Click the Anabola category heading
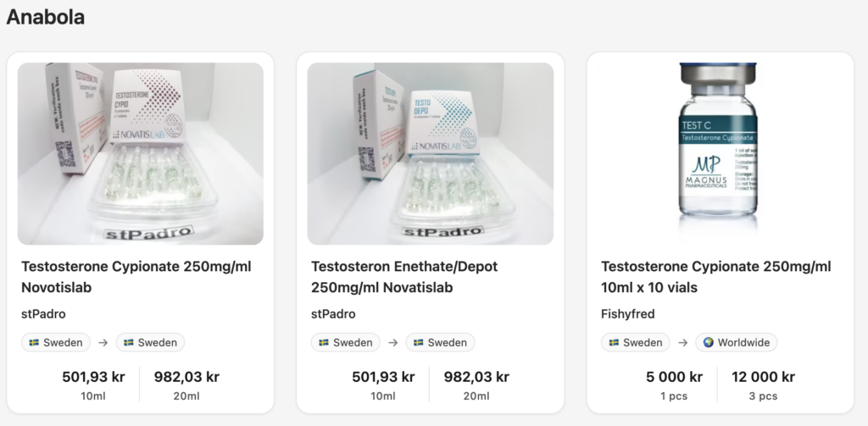868x426 pixels. pyautogui.click(x=46, y=17)
